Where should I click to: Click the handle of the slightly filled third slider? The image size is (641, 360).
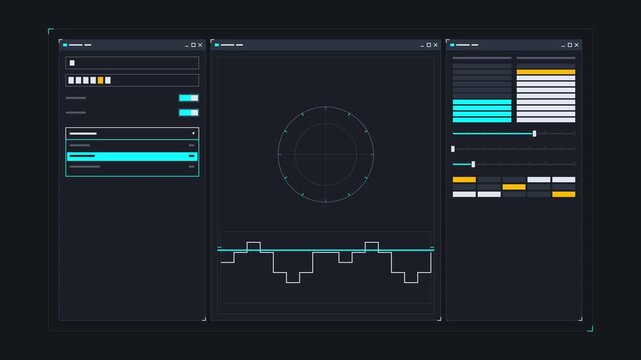point(473,164)
